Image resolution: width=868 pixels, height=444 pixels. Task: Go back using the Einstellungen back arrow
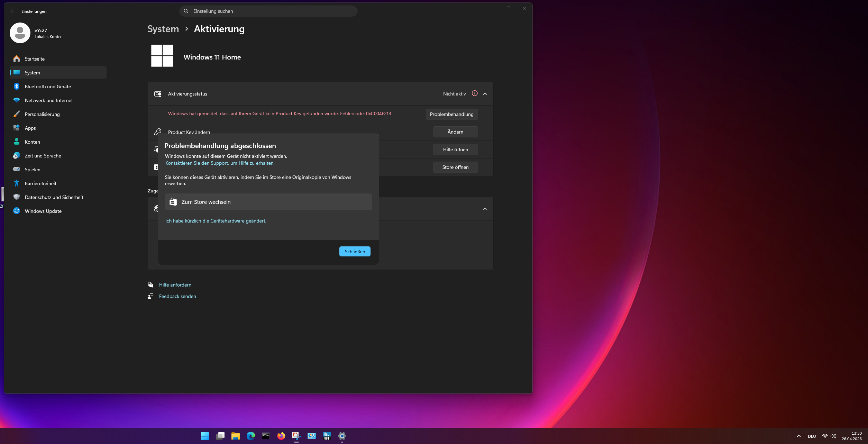tap(12, 11)
